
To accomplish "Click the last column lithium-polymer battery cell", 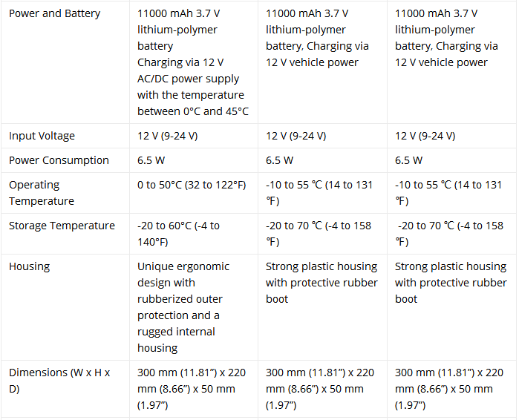I will [x=446, y=38].
